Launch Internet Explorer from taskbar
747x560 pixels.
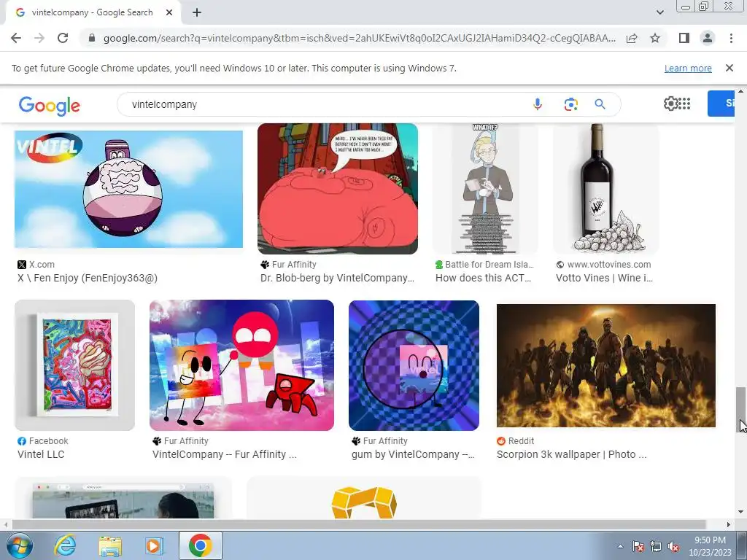click(65, 545)
